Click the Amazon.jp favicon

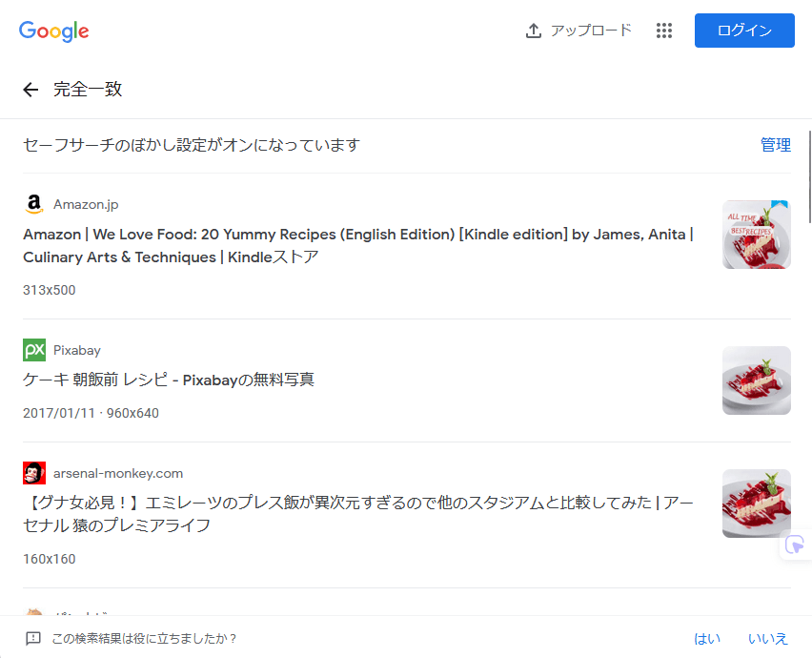click(34, 204)
